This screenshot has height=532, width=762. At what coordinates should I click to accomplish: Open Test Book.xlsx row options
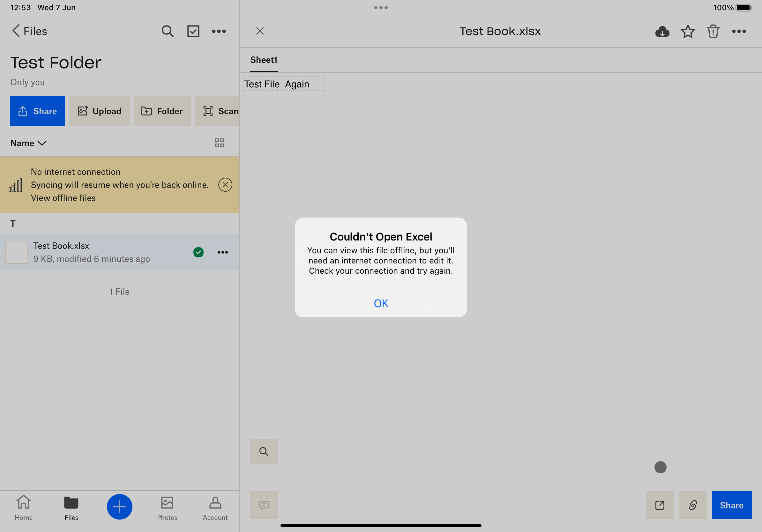223,252
